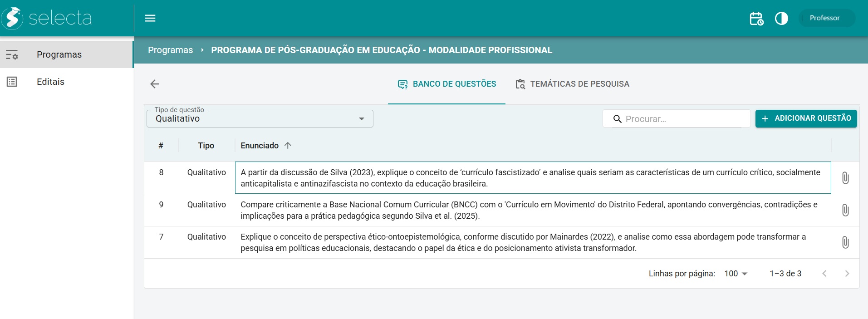Open Editais in the sidebar

pos(50,82)
